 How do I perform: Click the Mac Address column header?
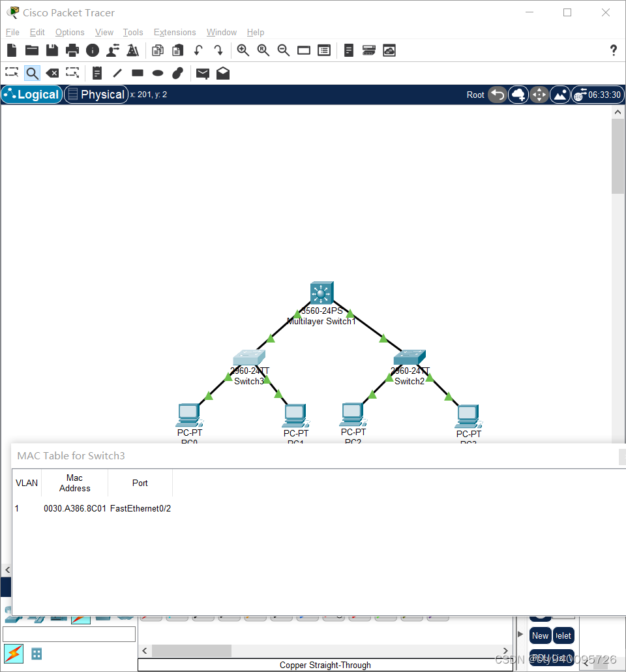click(x=74, y=483)
